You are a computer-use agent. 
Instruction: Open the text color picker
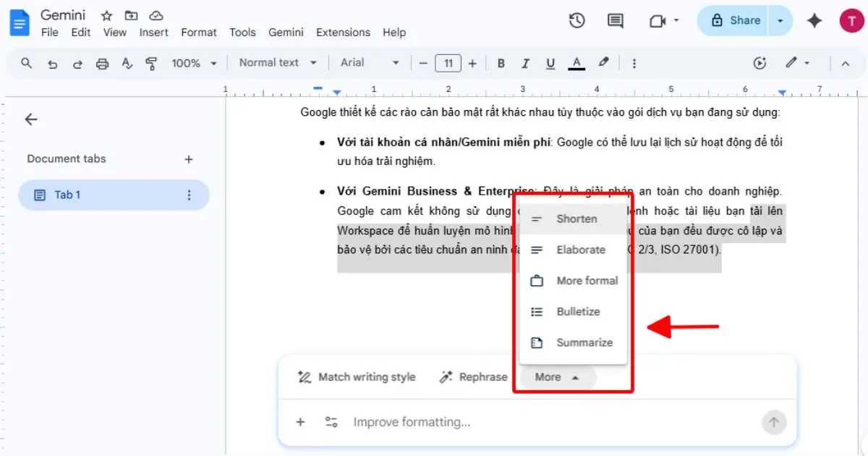coord(576,64)
